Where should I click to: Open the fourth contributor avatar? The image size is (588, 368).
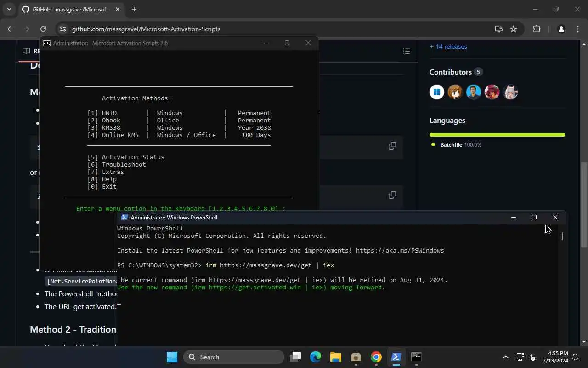pyautogui.click(x=492, y=92)
